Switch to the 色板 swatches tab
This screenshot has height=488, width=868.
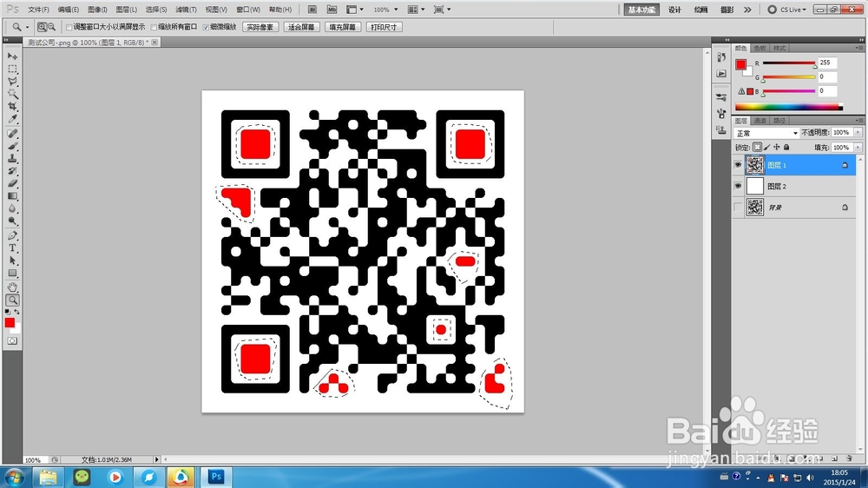point(760,48)
